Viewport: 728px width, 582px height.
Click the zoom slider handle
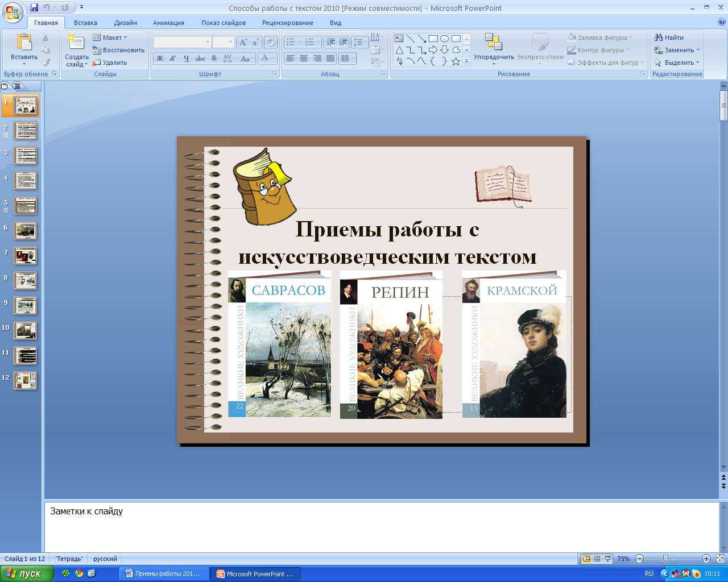coord(665,559)
